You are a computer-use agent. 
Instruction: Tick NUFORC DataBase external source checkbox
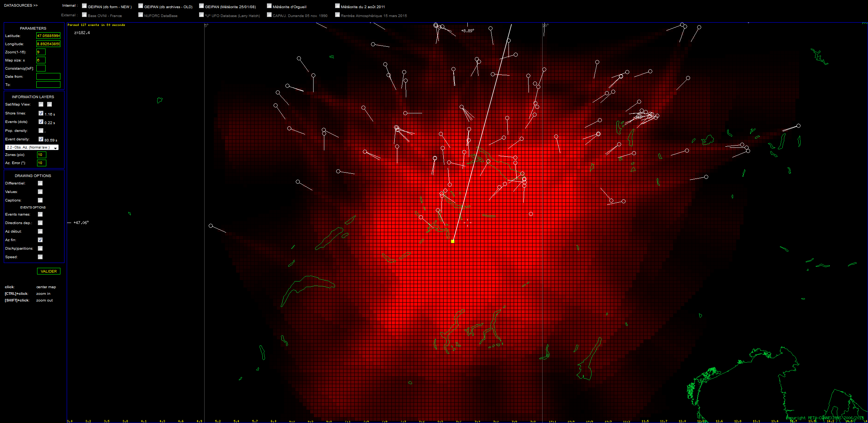coord(141,15)
